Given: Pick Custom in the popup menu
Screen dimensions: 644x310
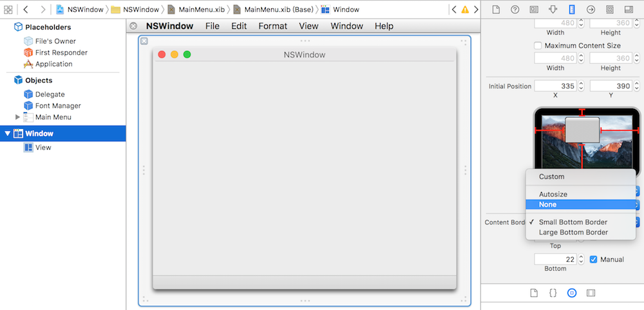Looking at the screenshot, I should coord(551,177).
